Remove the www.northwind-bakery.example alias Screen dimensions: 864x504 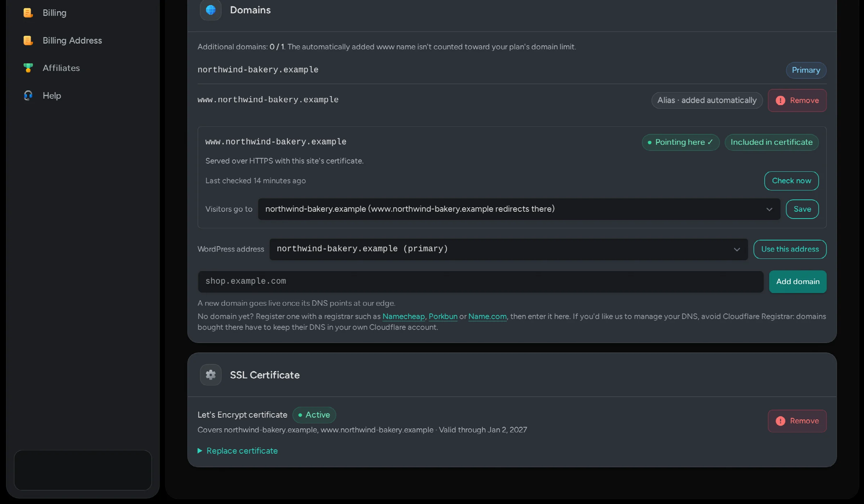(x=797, y=100)
